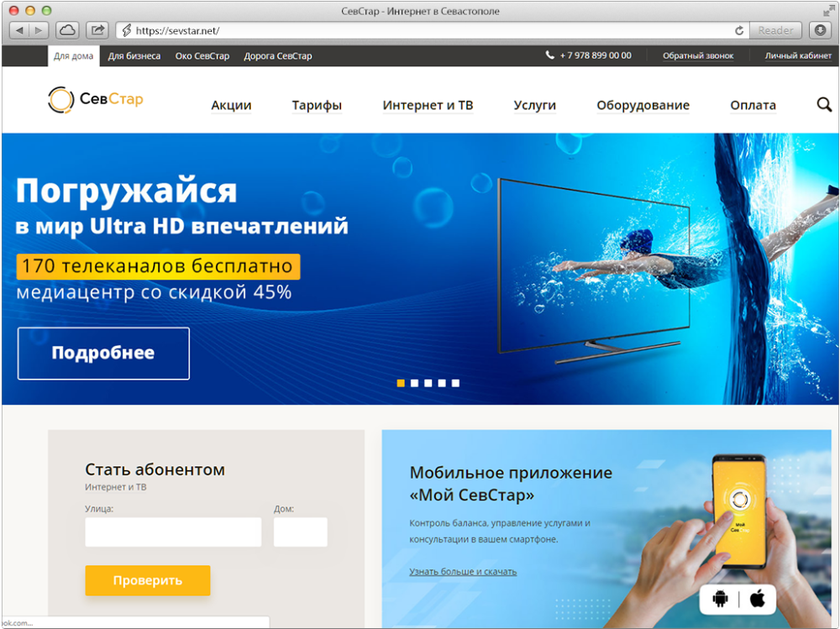Select Оплата in the navigation menu
This screenshot has width=840, height=629.
tap(753, 105)
